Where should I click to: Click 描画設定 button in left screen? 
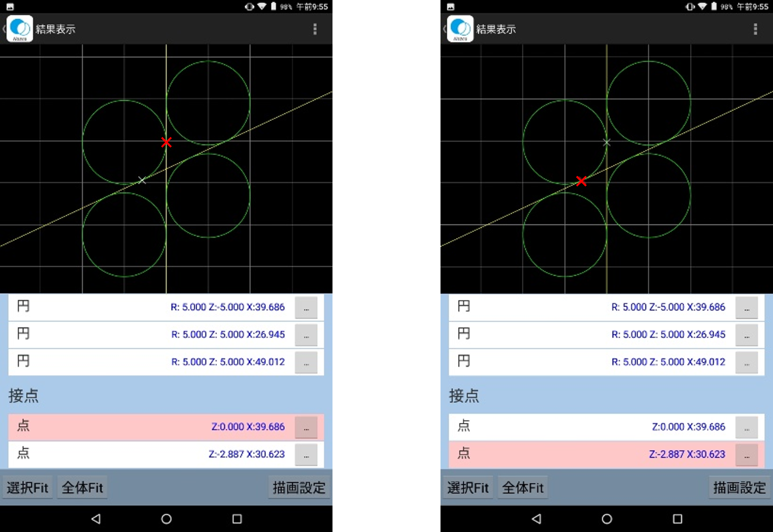pyautogui.click(x=299, y=487)
